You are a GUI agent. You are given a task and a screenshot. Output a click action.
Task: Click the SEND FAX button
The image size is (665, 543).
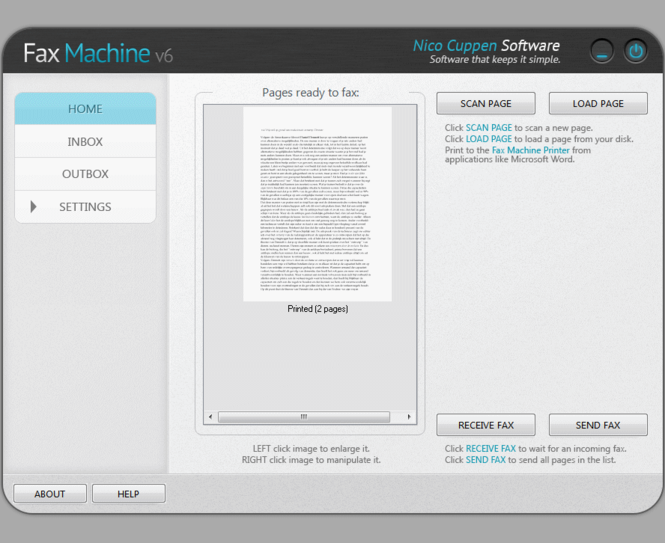click(x=598, y=425)
